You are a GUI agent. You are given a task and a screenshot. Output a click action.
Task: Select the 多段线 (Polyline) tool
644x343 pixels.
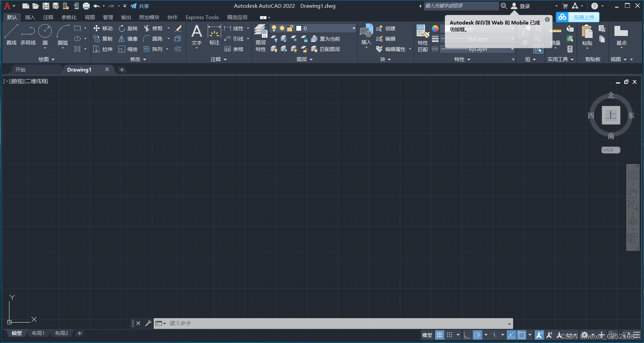pos(28,35)
